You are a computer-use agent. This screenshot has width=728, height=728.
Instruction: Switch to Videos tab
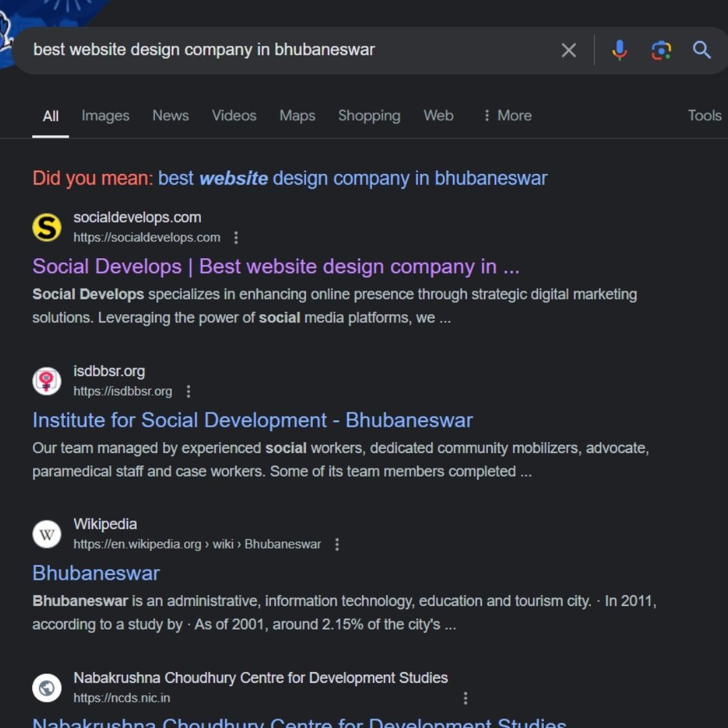point(234,115)
